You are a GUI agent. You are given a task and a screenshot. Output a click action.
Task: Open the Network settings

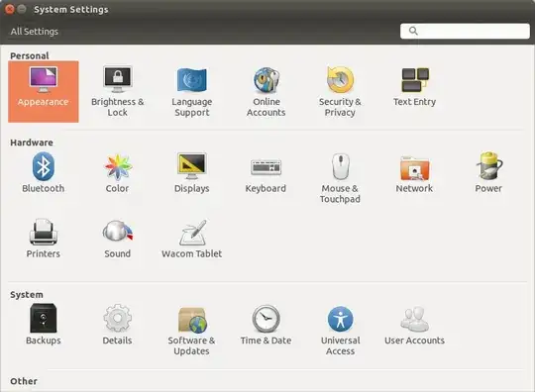tap(414, 173)
